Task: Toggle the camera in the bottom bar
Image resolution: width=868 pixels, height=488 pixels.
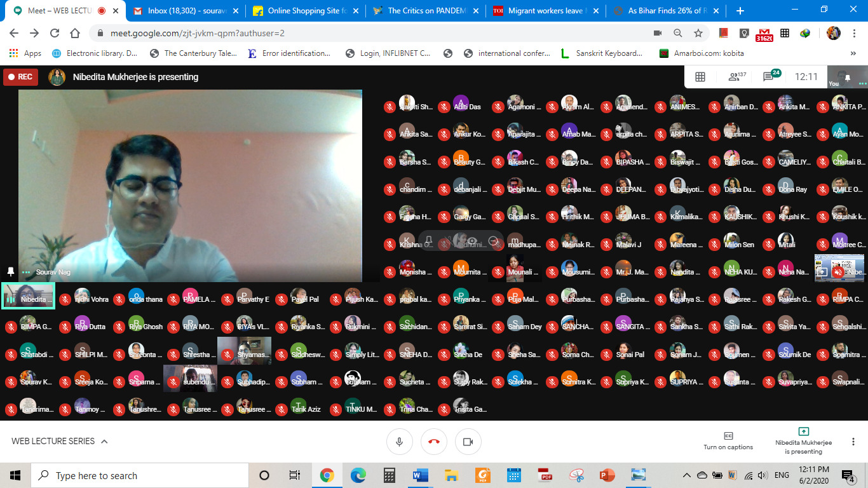Action: point(468,442)
